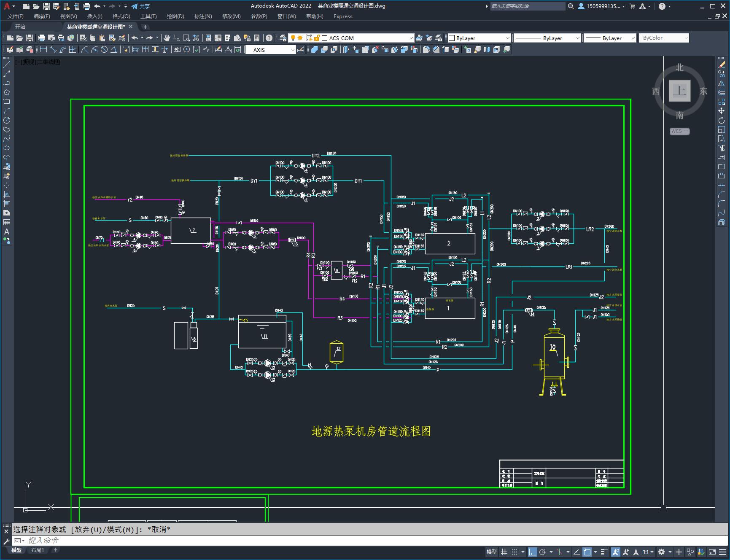Open the AutoCAD application menu logo
The height and width of the screenshot is (560, 730).
coord(7,6)
